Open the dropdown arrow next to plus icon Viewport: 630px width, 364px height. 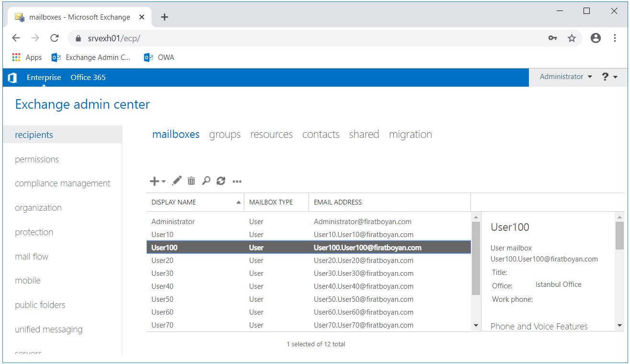coord(163,182)
